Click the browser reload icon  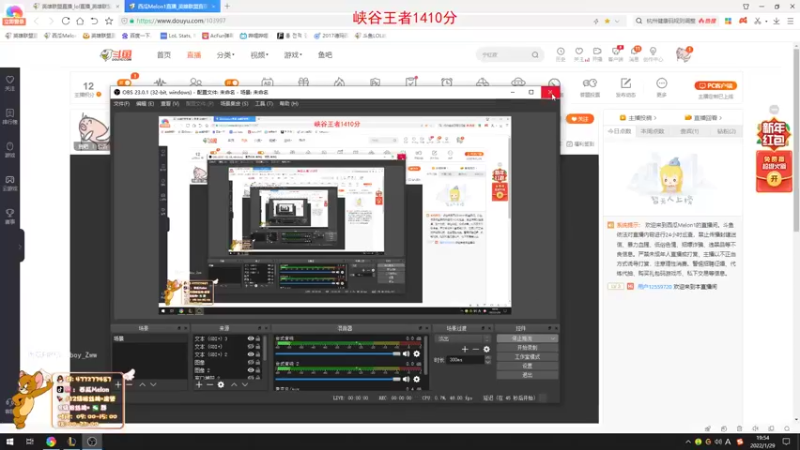click(x=66, y=21)
